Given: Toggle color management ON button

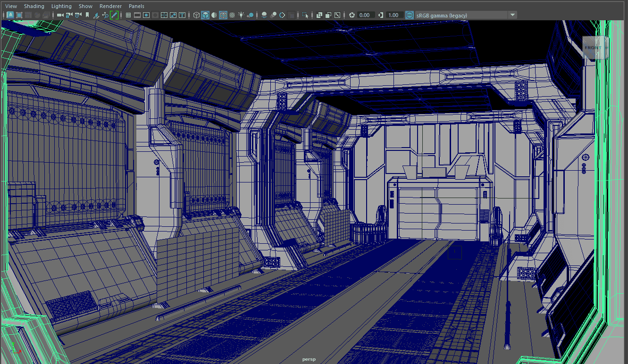Looking at the screenshot, I should pyautogui.click(x=409, y=15).
